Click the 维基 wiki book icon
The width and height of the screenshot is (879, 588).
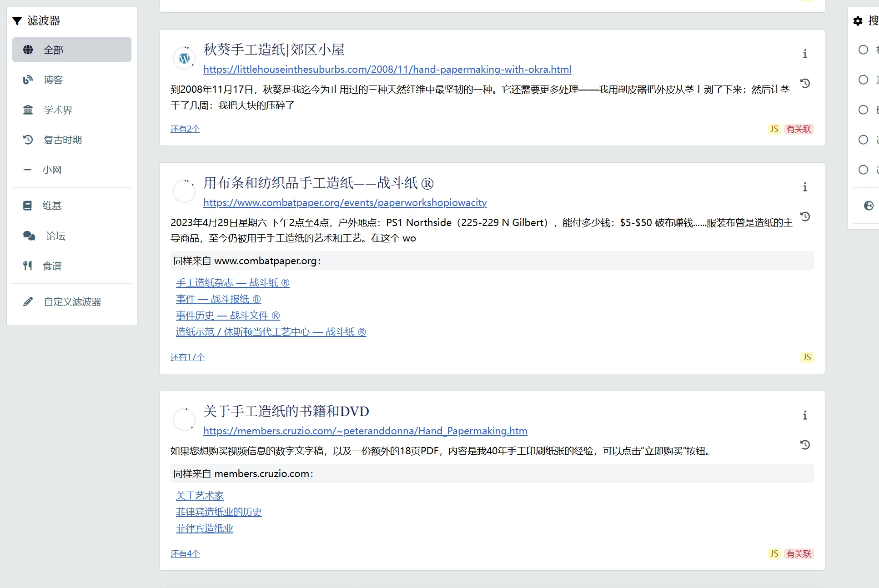tap(28, 206)
